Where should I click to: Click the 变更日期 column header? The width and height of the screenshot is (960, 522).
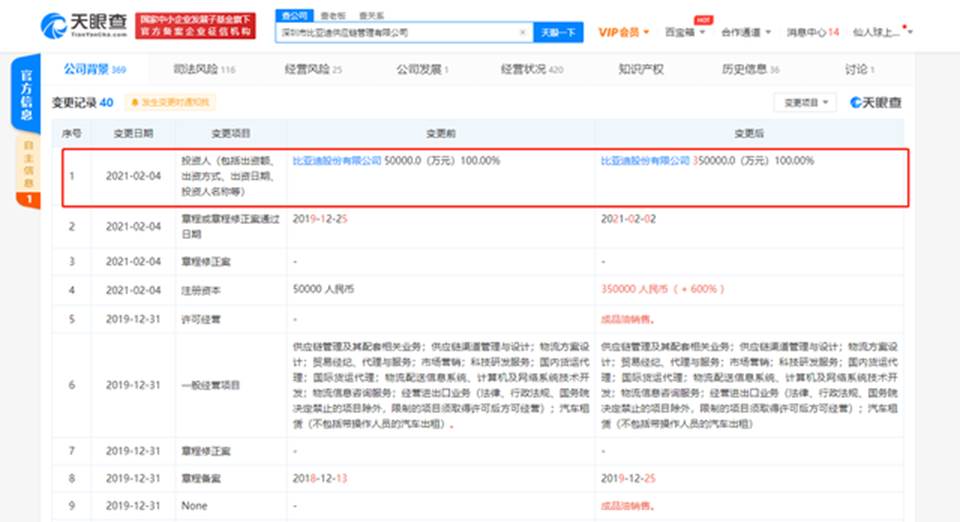tap(133, 133)
